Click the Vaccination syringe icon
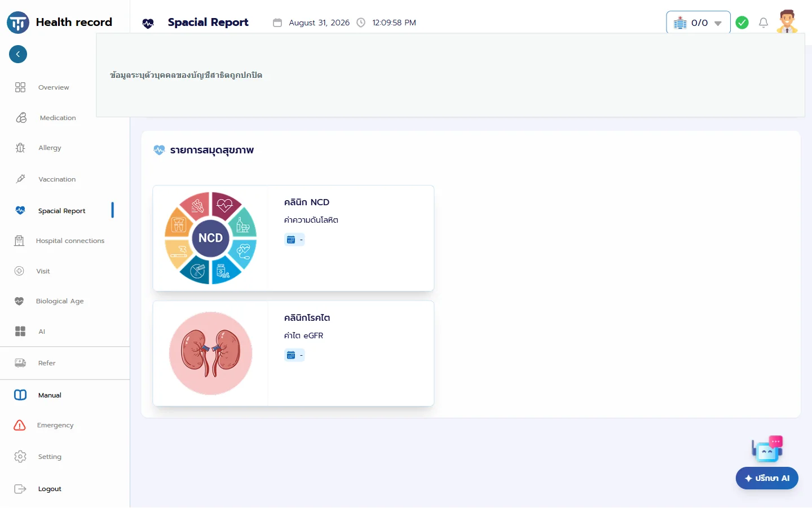This screenshot has width=812, height=508. click(20, 179)
